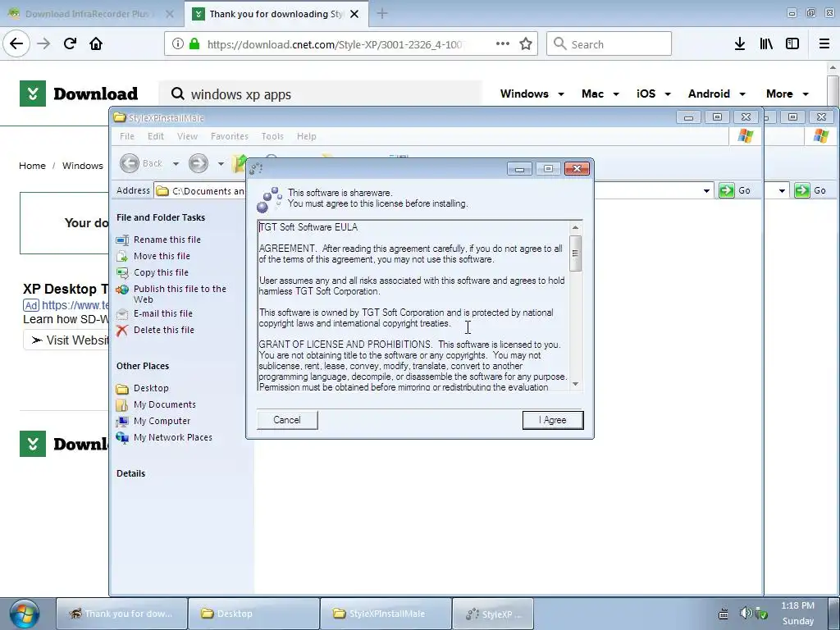This screenshot has height=630, width=840.
Task: Open the Home breadcrumb link
Action: coord(32,166)
